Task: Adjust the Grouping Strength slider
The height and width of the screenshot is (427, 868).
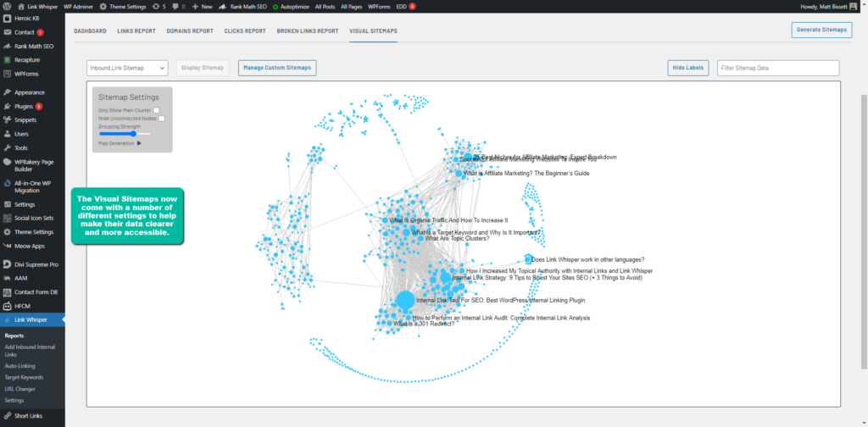Action: point(134,134)
